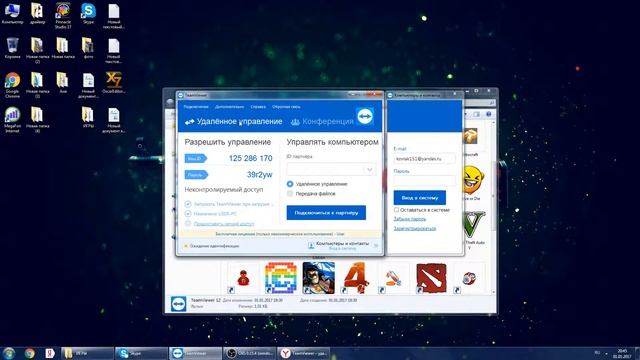
Task: Select the MegaFon Internet desktop shortcut
Action: [x=12, y=120]
